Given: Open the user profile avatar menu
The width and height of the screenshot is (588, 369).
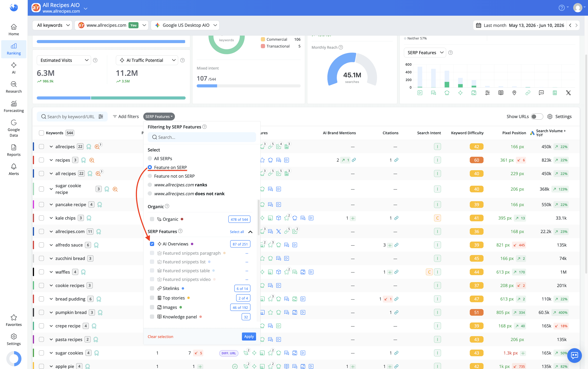Looking at the screenshot, I should pyautogui.click(x=577, y=8).
